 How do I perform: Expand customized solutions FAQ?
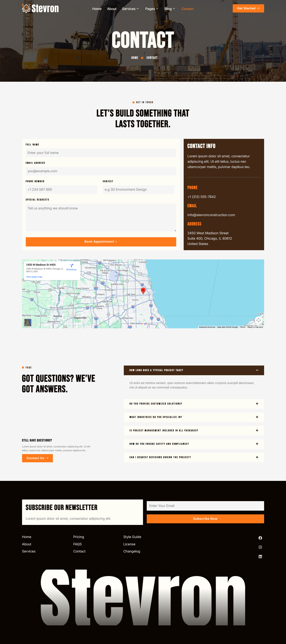coord(257,404)
